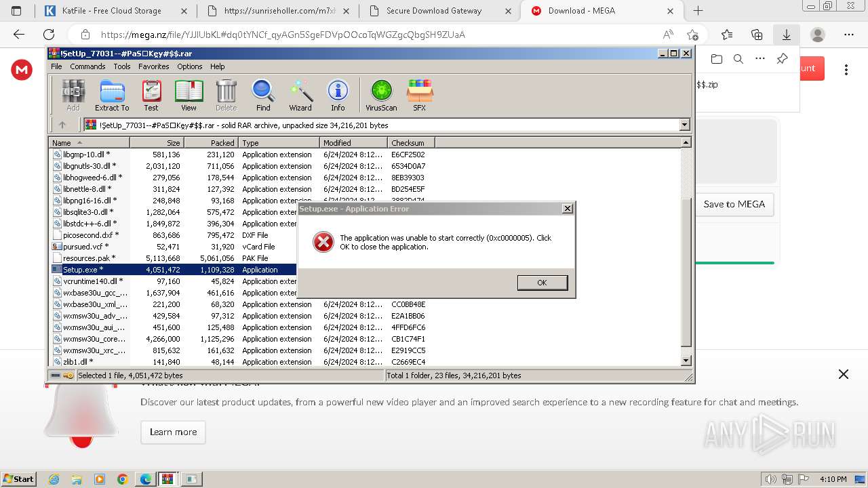Viewport: 868px width, 488px height.
Task: Open File Explorer from taskbar
Action: point(77,479)
